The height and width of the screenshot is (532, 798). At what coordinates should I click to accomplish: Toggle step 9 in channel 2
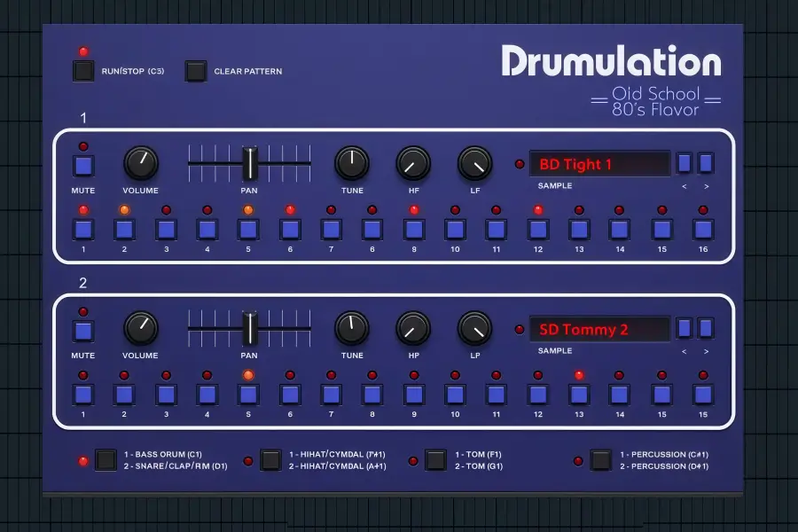414,395
